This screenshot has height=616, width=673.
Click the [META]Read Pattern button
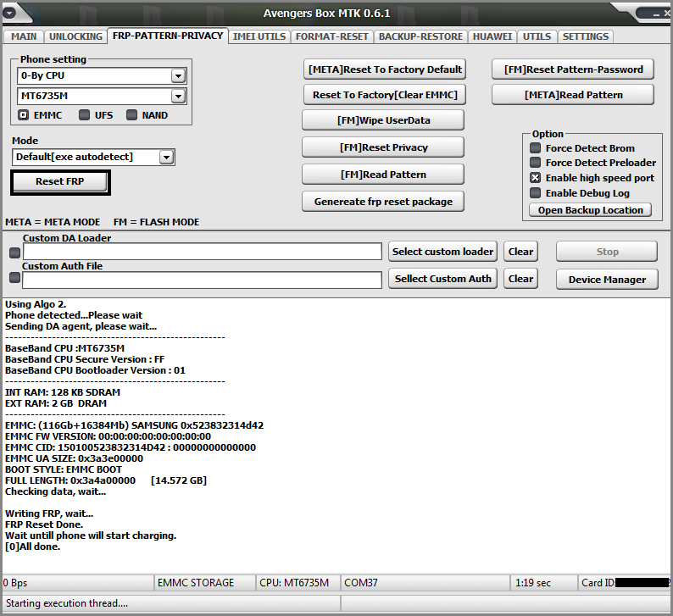573,95
